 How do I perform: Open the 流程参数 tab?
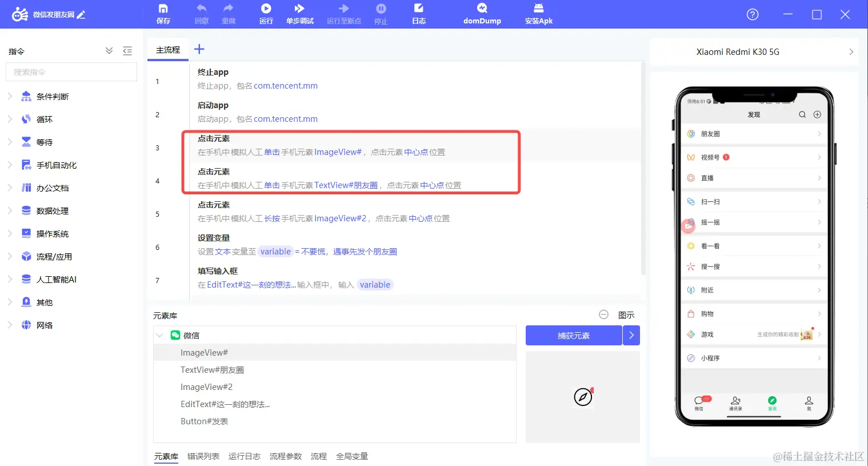click(x=286, y=456)
